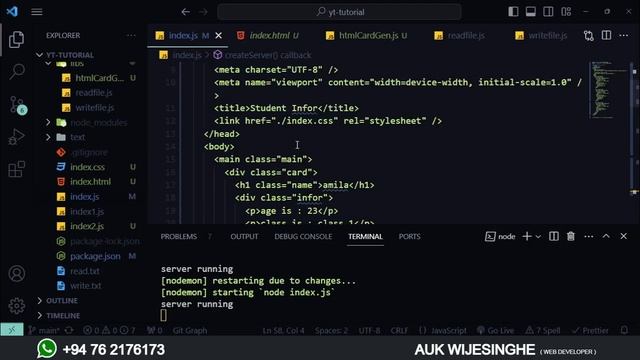
Task: Open the Extensions view
Action: [16, 169]
